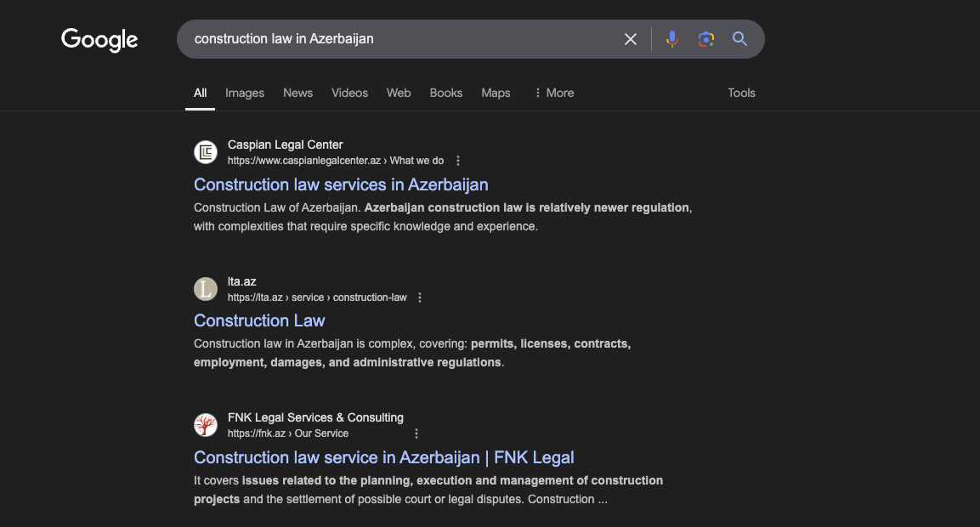This screenshot has height=527, width=980.
Task: Click FNK Legal Services tree favicon
Action: (206, 425)
